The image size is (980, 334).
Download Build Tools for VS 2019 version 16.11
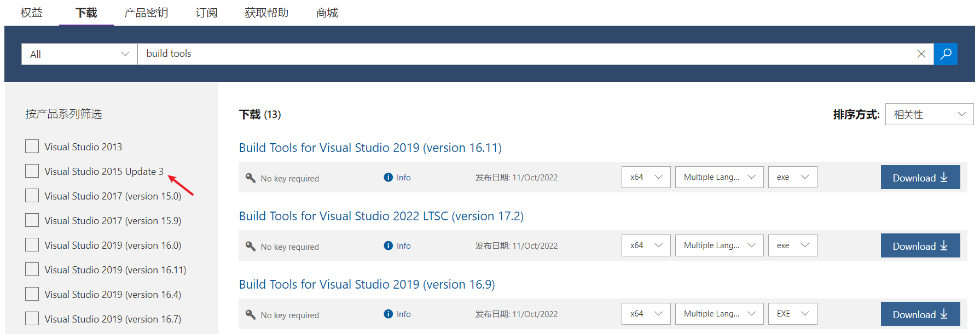pos(920,177)
